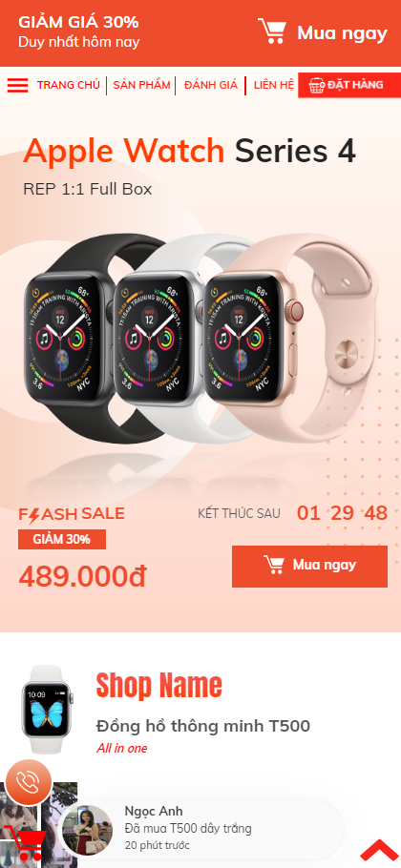Go to TRANG CHỦ menu item
This screenshot has width=401, height=868.
click(69, 85)
